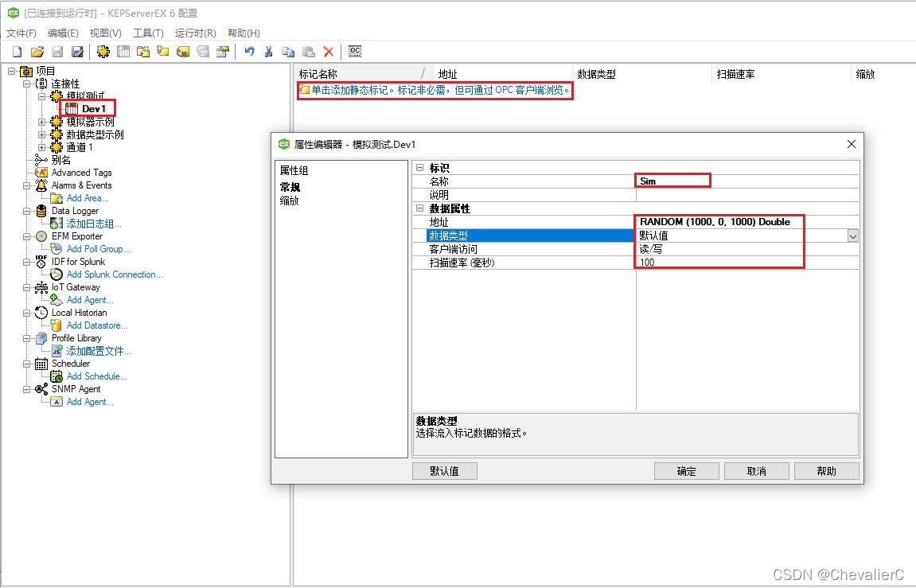This screenshot has height=588, width=916.
Task: Select the 常规 property group
Action: 290,187
